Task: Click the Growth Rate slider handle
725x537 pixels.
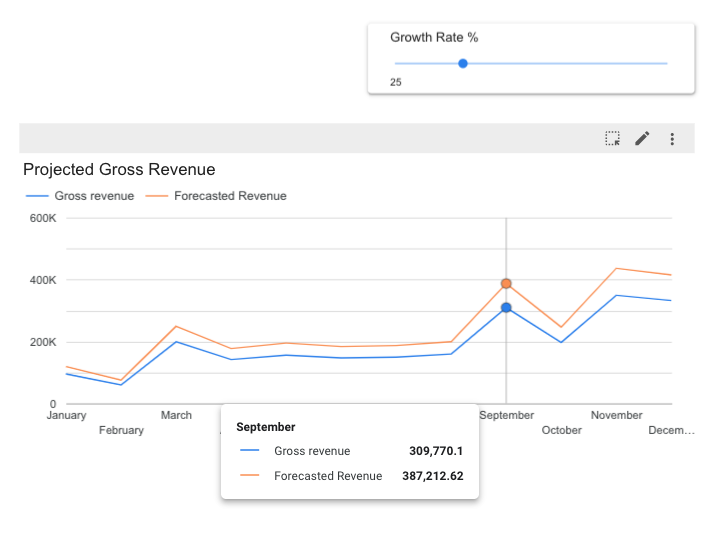Action: click(462, 63)
